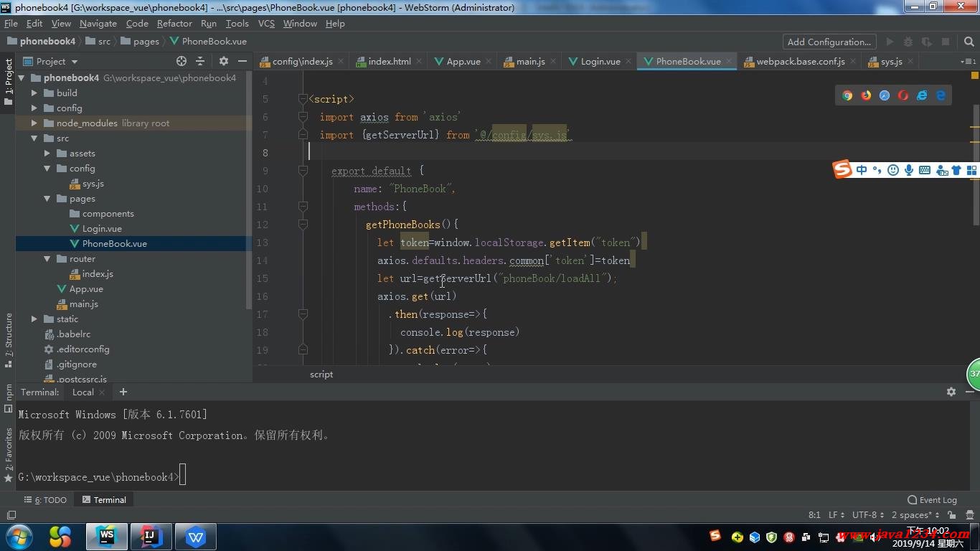Toggle fold of imports at line 6
This screenshot has height=551, width=980.
click(x=303, y=117)
